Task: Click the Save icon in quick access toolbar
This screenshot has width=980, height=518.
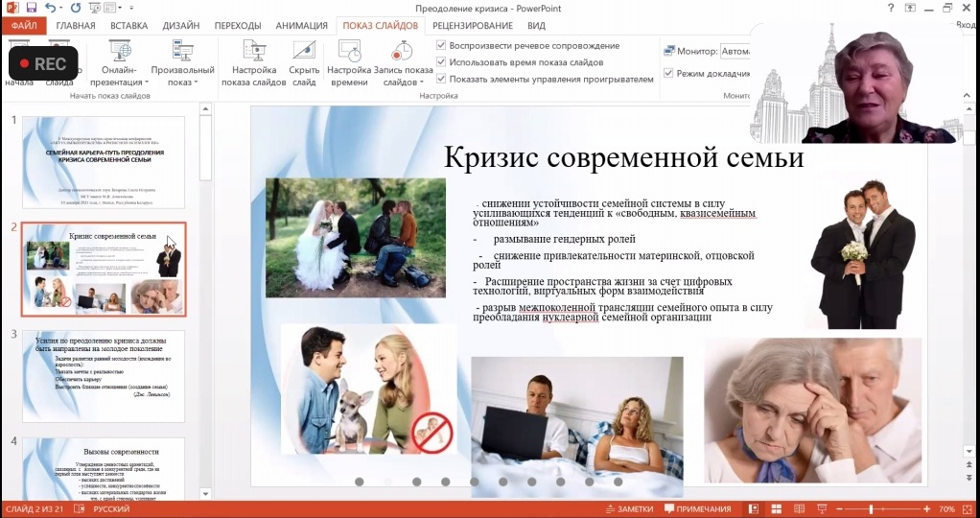Action: point(33,8)
